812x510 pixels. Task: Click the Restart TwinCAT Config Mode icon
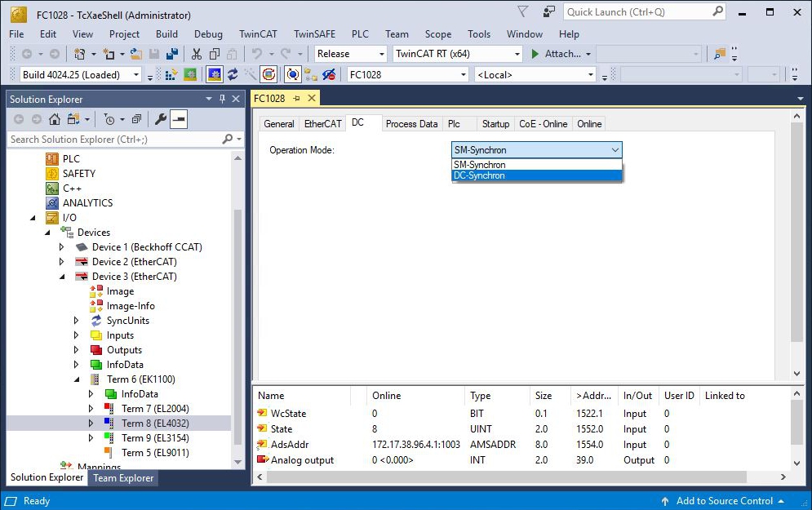214,75
